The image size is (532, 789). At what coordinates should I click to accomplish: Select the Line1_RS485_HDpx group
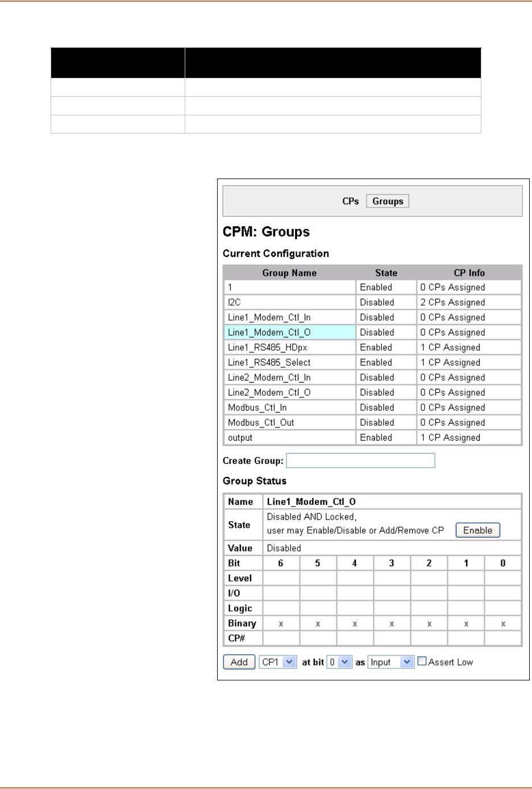(x=267, y=347)
